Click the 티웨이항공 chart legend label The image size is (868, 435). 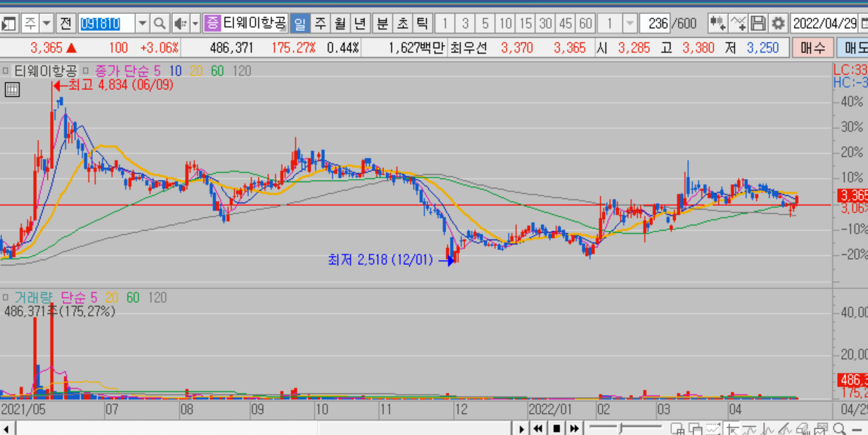tap(44, 71)
